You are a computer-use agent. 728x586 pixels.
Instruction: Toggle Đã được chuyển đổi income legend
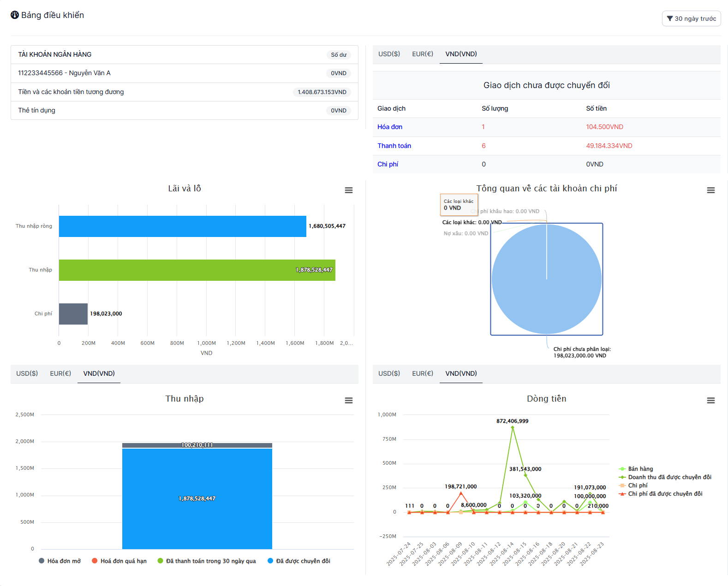tap(299, 561)
